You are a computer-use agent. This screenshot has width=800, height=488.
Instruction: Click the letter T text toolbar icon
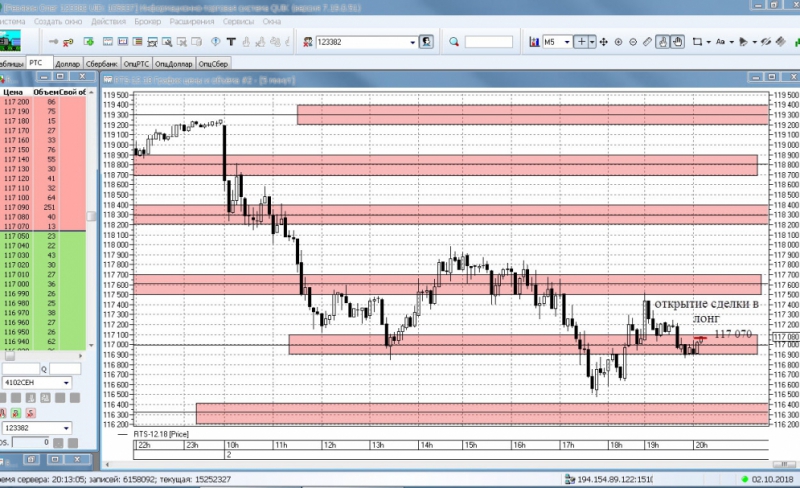pyautogui.click(x=231, y=42)
